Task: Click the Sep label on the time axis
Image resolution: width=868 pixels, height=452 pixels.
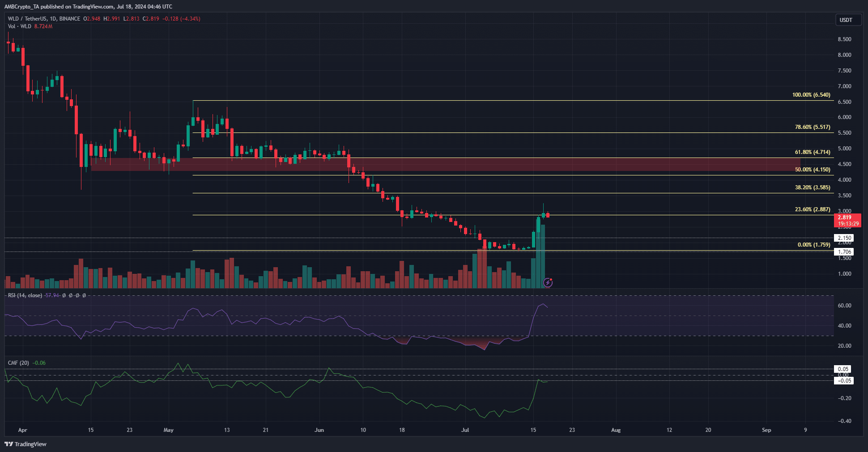Action: (x=766, y=430)
